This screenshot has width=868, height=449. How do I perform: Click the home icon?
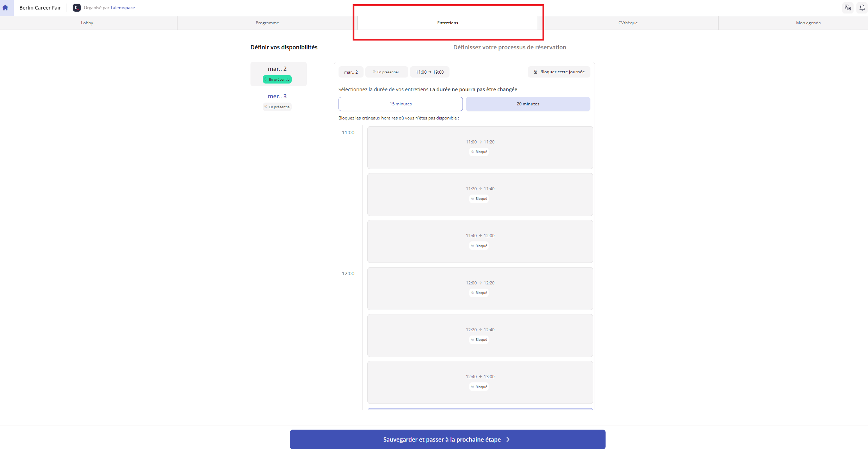[x=5, y=7]
